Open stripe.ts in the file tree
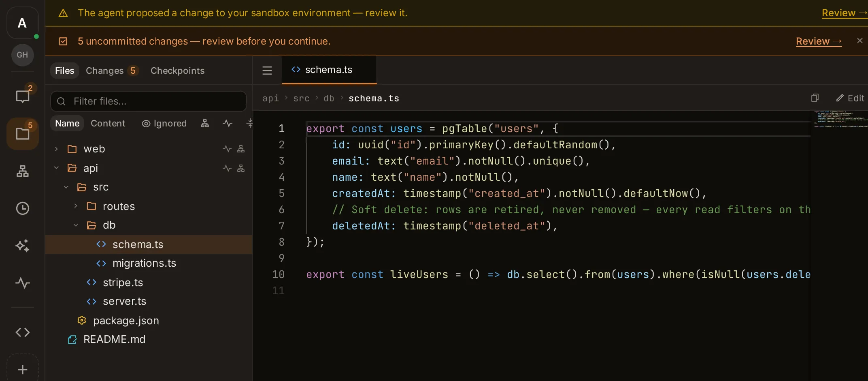 pyautogui.click(x=149, y=283)
